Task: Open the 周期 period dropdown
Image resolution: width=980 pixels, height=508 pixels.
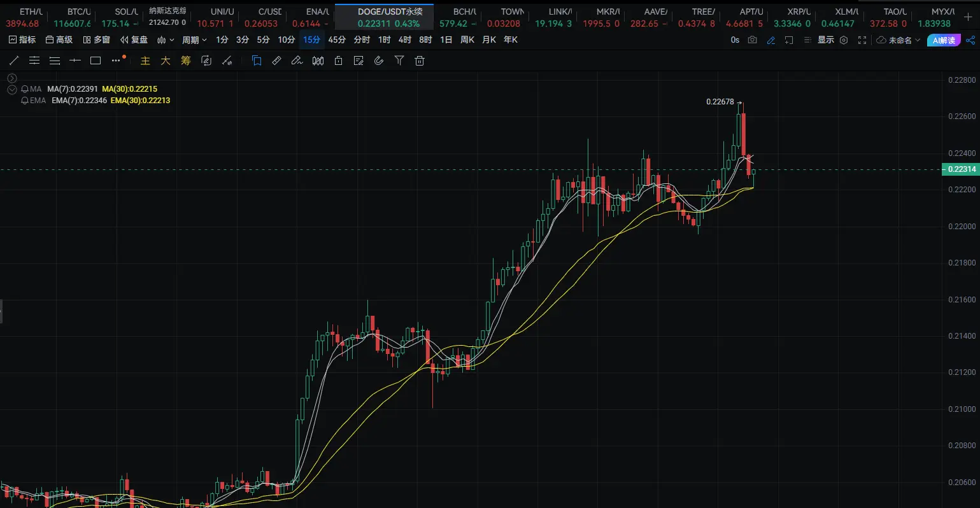Action: coord(194,39)
